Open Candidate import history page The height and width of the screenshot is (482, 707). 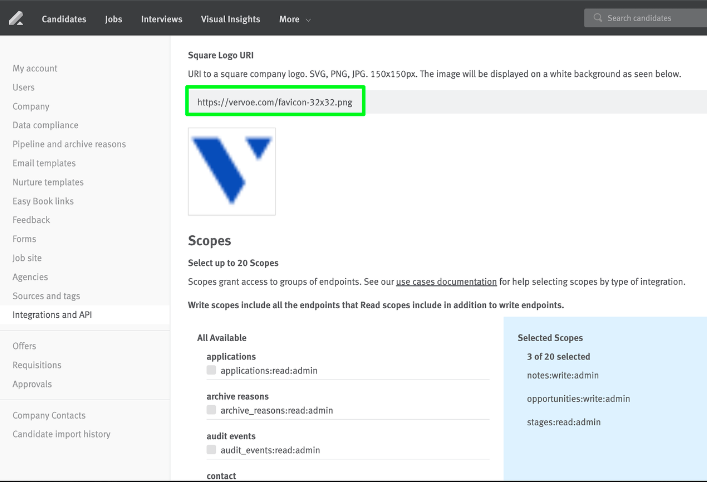click(61, 434)
